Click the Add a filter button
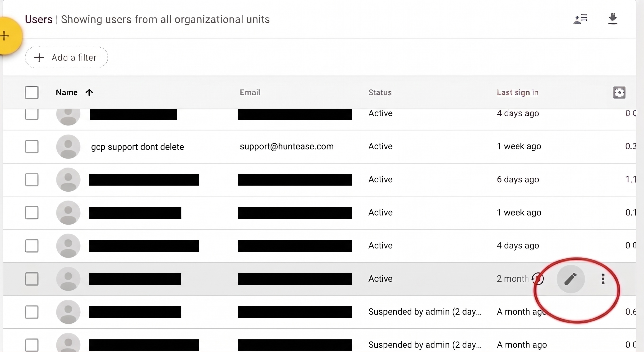Screen dimensions: 644x352 (x=66, y=58)
